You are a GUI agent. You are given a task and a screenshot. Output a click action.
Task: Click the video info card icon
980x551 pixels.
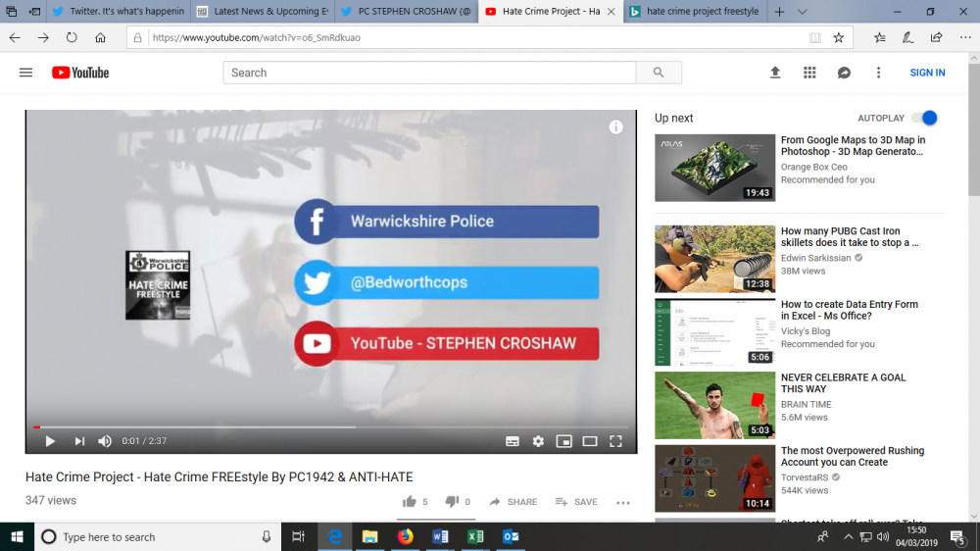click(x=615, y=126)
